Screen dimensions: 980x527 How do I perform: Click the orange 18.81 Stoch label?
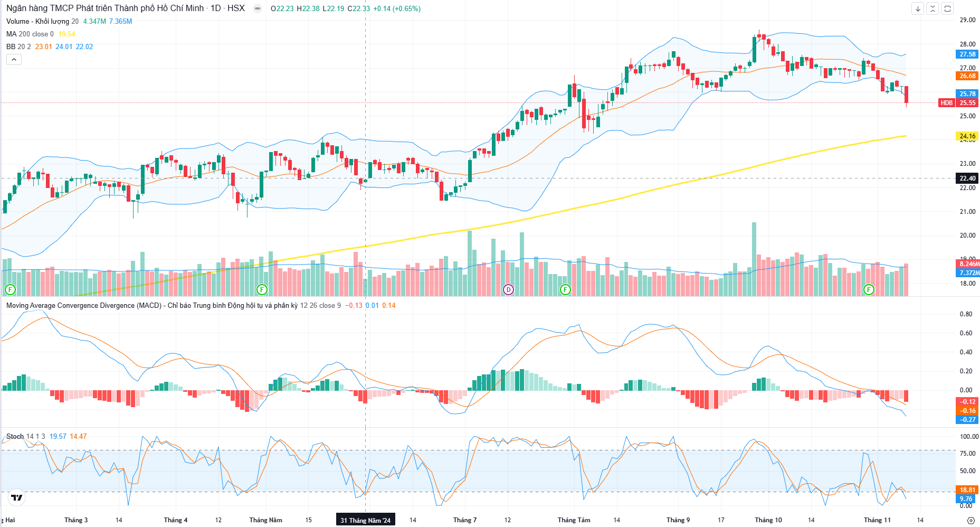tap(967, 490)
